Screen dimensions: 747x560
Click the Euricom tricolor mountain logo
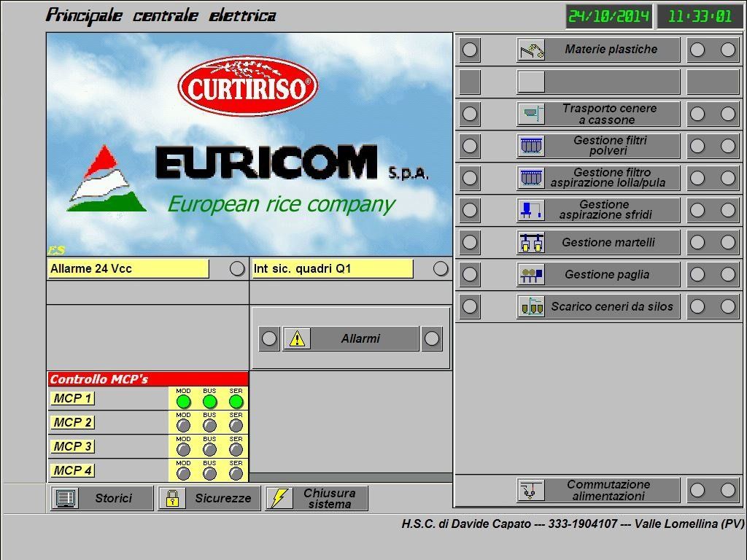point(106,179)
